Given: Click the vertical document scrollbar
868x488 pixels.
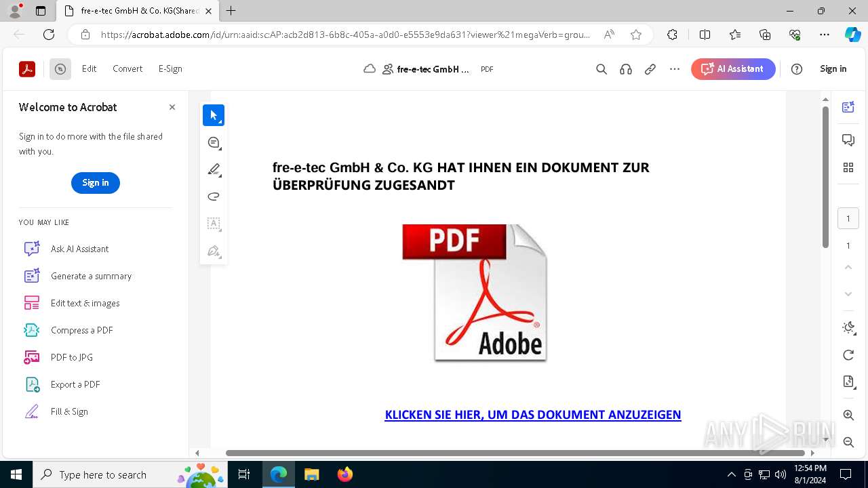Looking at the screenshot, I should coord(825,176).
